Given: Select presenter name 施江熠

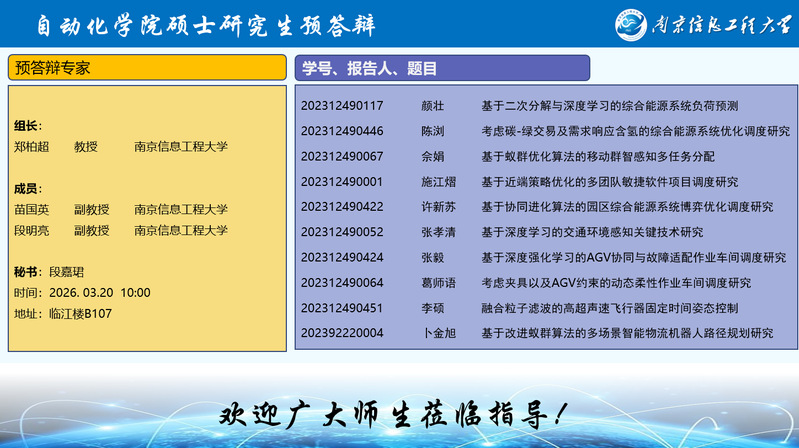Looking at the screenshot, I should pos(438,182).
